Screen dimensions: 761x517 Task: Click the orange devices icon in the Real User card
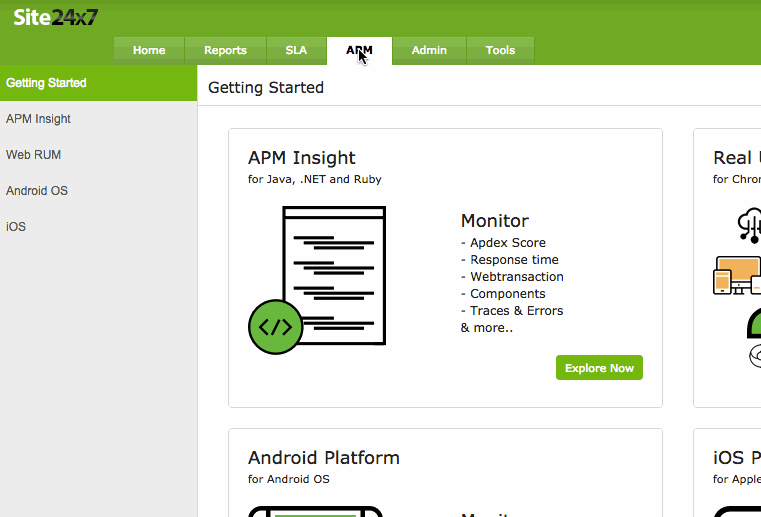point(738,275)
